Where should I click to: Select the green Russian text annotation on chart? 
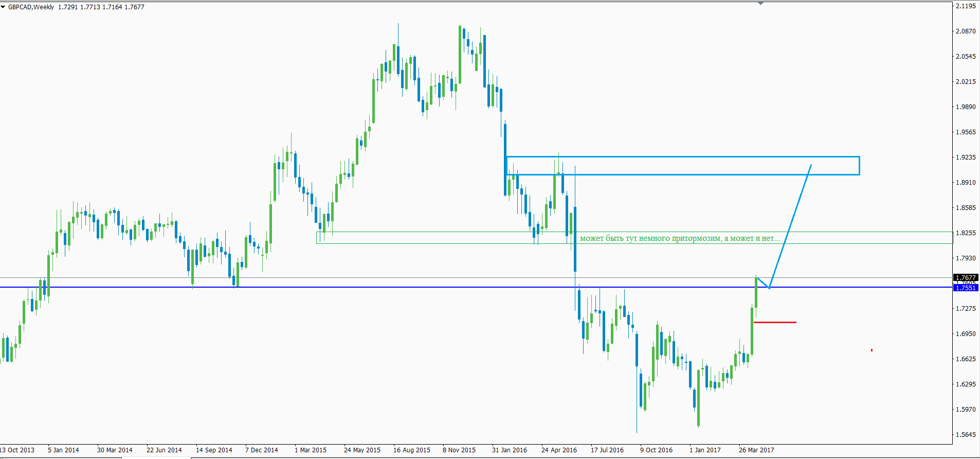tap(680, 238)
